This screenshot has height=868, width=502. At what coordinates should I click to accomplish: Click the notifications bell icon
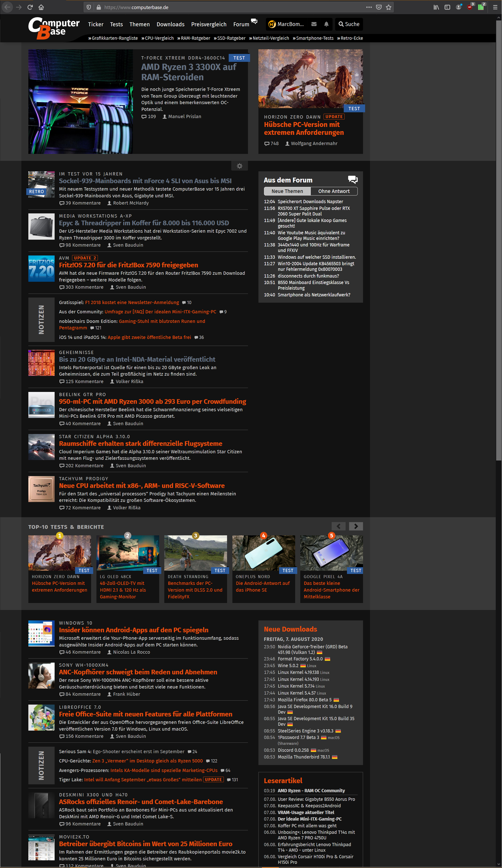click(x=326, y=24)
